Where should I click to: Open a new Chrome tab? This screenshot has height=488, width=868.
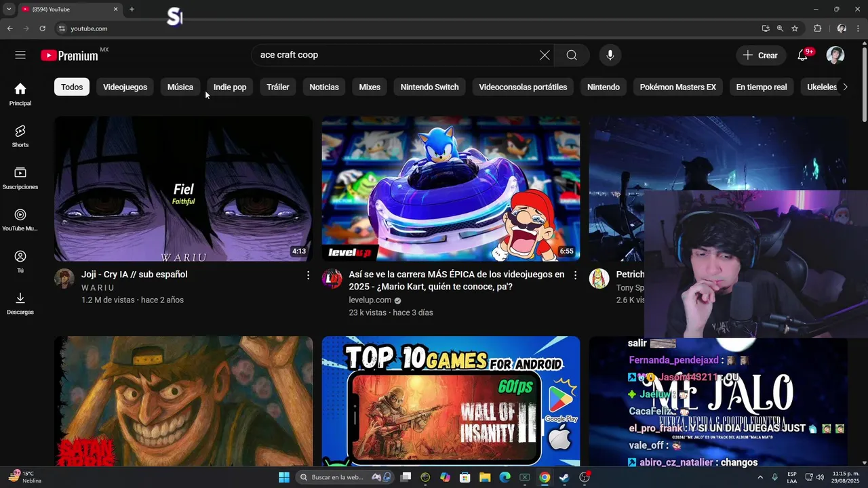[x=132, y=9]
